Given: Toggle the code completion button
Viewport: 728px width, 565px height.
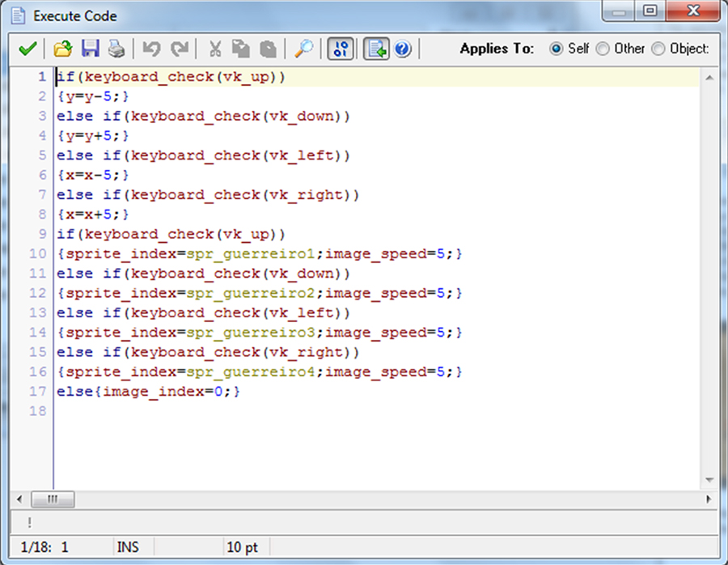Looking at the screenshot, I should click(375, 49).
